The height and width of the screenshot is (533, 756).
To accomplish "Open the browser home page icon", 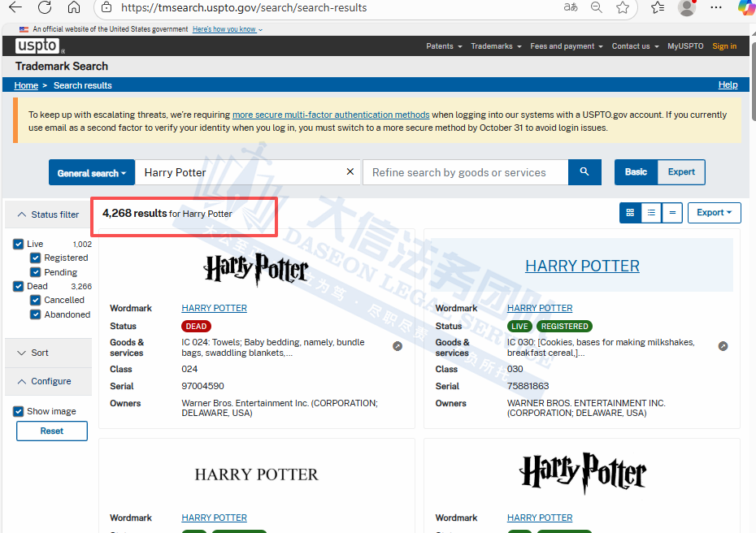I will point(74,6).
